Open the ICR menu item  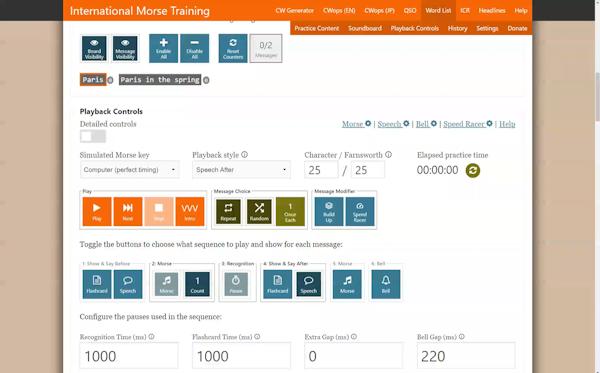(465, 10)
